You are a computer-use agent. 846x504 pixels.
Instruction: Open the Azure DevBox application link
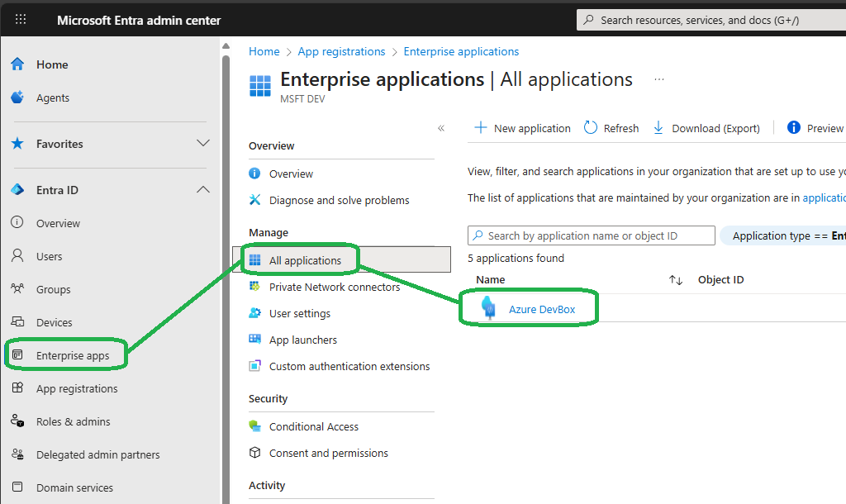(542, 309)
